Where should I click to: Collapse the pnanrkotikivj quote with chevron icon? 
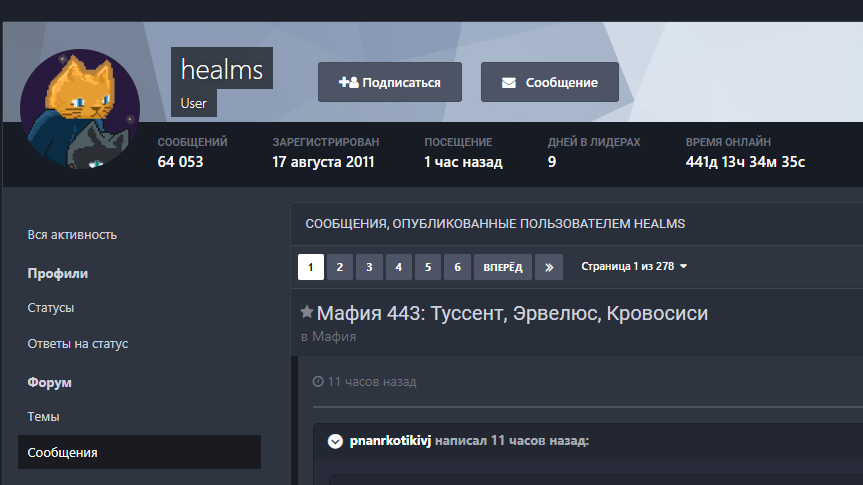click(x=335, y=441)
